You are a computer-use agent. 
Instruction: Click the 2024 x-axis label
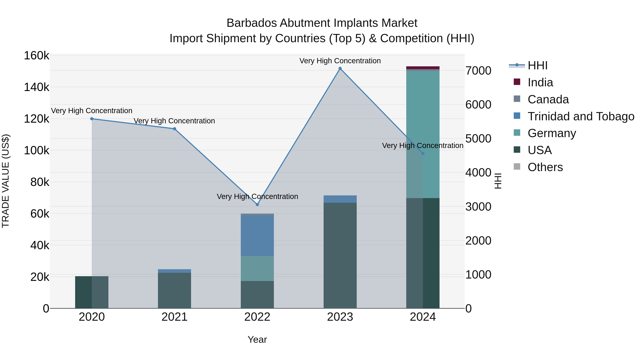coord(423,317)
